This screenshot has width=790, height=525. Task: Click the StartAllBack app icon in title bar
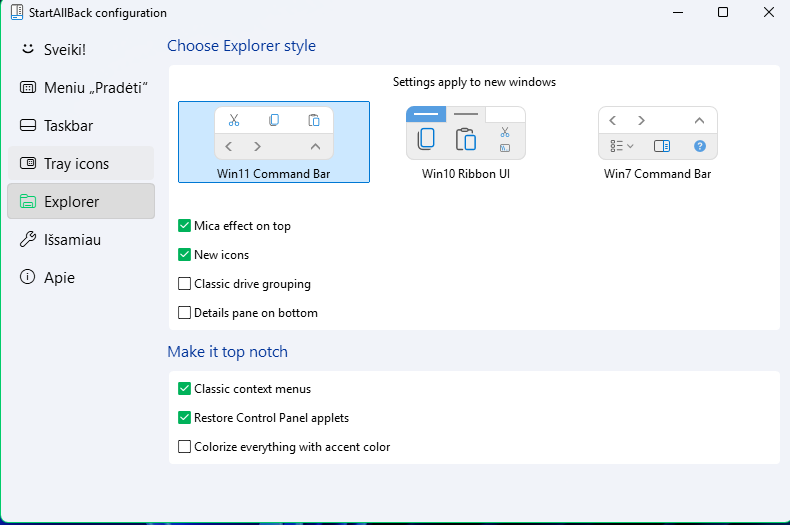coord(17,12)
